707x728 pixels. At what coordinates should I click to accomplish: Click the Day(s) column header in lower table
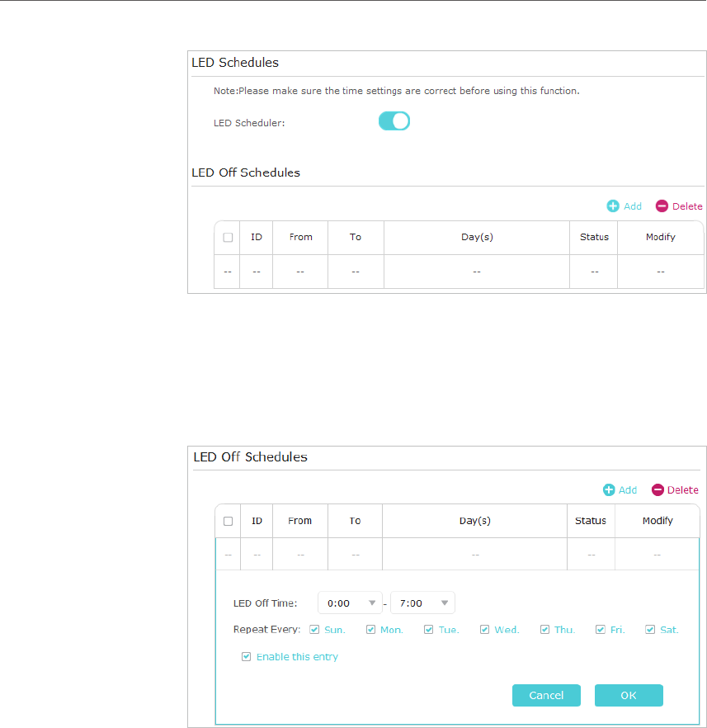[x=474, y=521]
